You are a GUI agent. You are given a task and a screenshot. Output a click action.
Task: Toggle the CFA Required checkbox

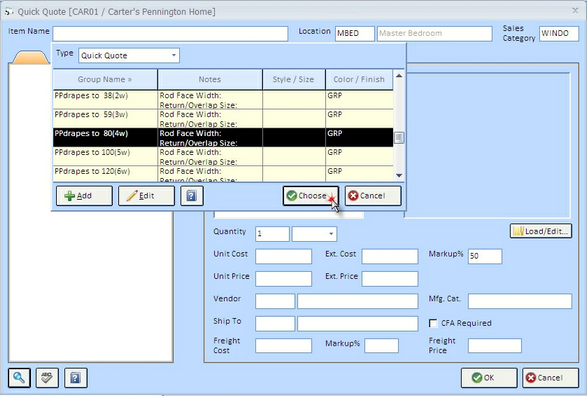(433, 323)
